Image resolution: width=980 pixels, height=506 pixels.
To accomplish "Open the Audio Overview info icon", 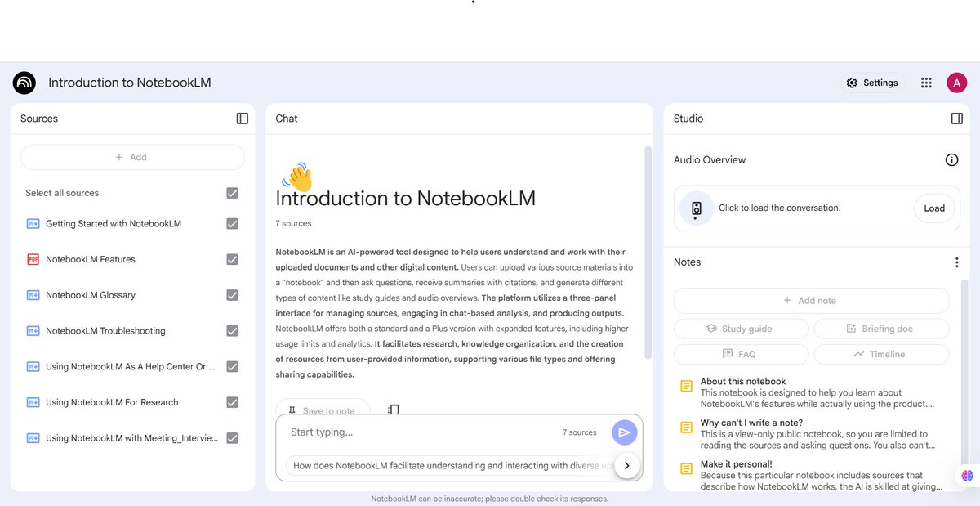I will click(x=951, y=160).
